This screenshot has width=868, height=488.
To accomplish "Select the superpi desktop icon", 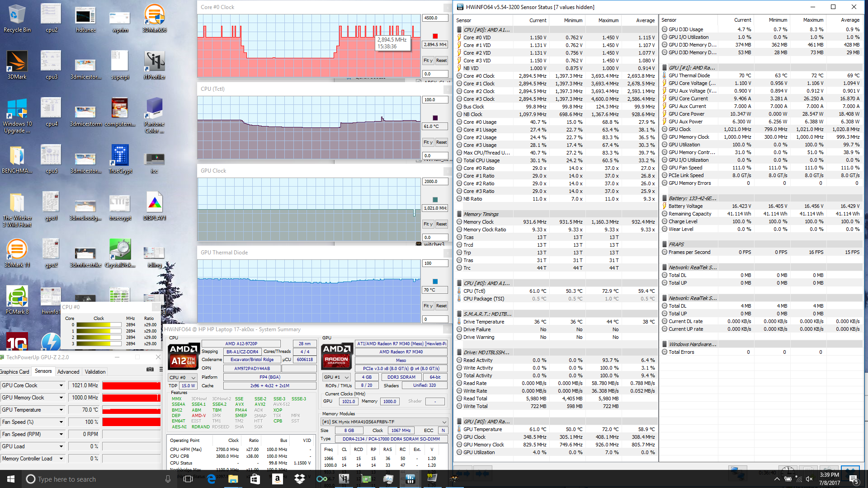I will 120,66.
